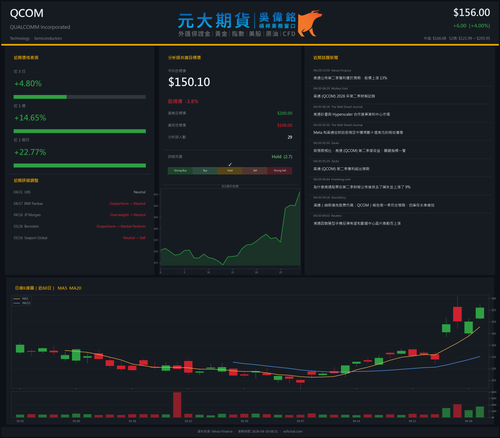Click the MA5 MA20 candlestick chart title
500x438 pixels.
pos(48,288)
